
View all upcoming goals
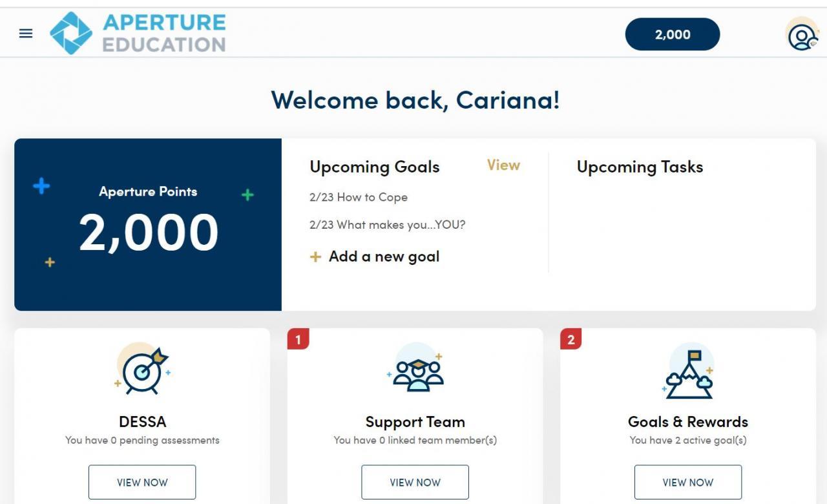[x=503, y=165]
